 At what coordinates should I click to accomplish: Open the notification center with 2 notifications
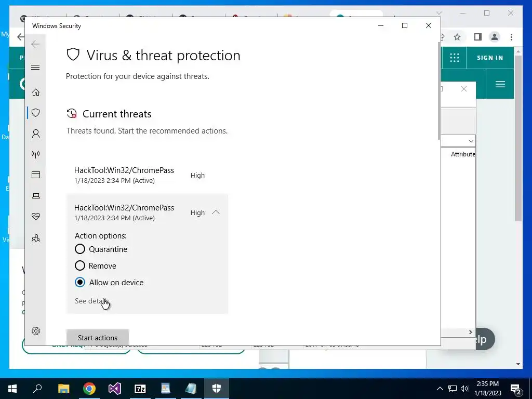click(x=516, y=389)
